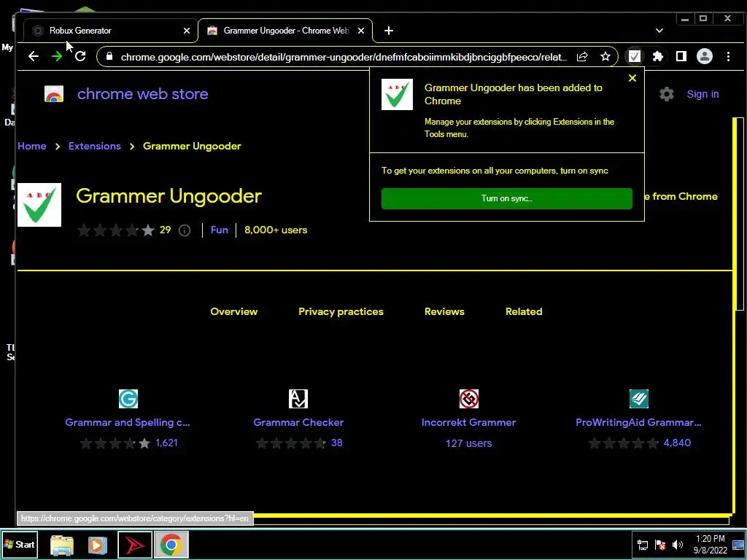
Task: Click the Chrome taskbar icon
Action: pos(171,545)
